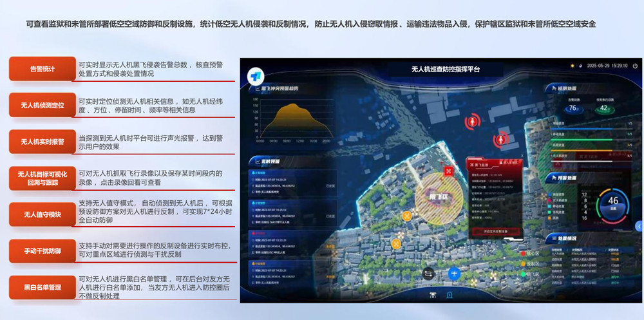Click the blue legend swatch in 预警处置
644x320 pixels.
point(549,194)
